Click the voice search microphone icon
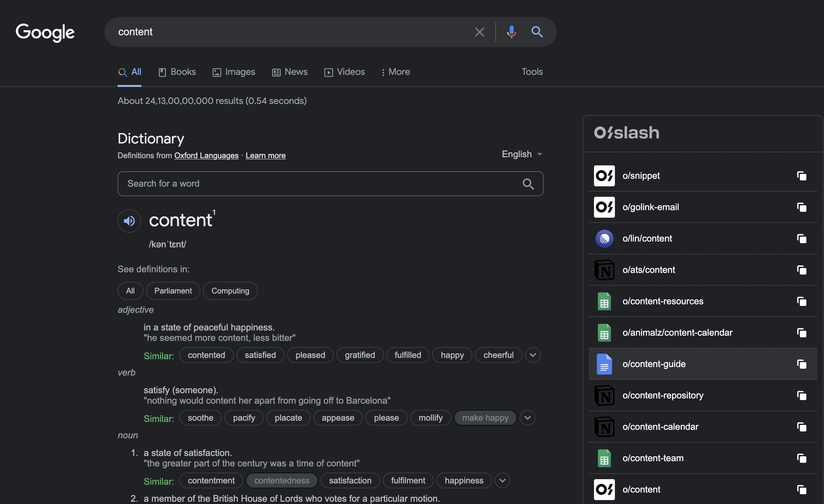Image resolution: width=824 pixels, height=504 pixels. pos(511,32)
